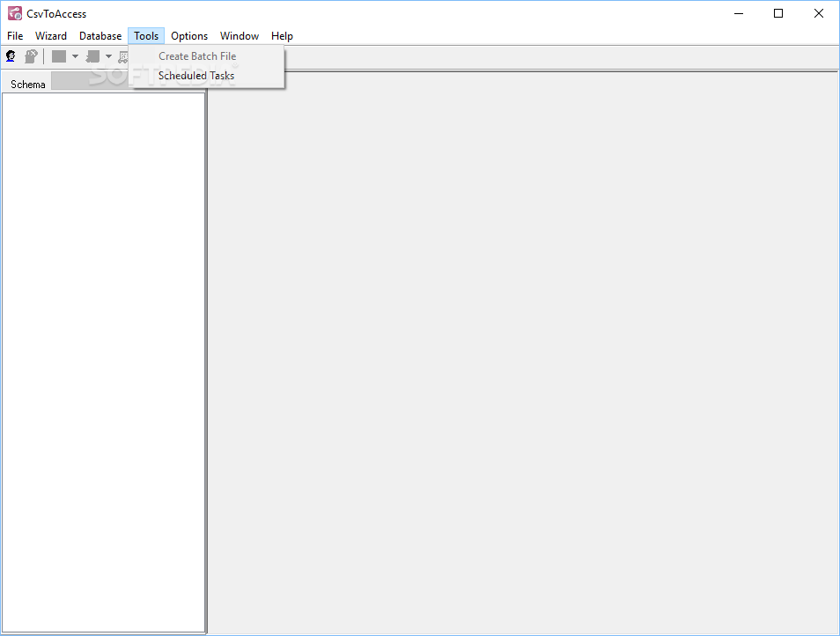Click the gray square toolbar button
The width and height of the screenshot is (840, 636).
pos(59,56)
